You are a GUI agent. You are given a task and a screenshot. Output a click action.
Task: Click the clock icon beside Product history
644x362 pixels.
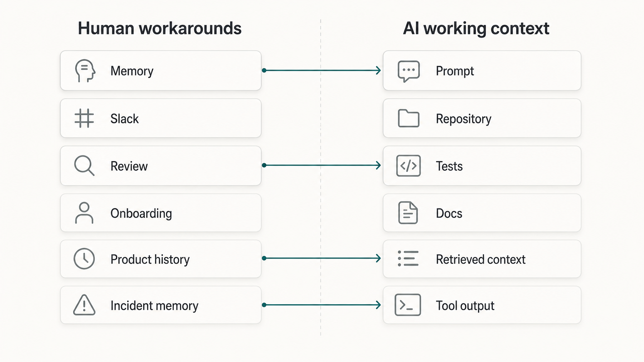pos(84,259)
